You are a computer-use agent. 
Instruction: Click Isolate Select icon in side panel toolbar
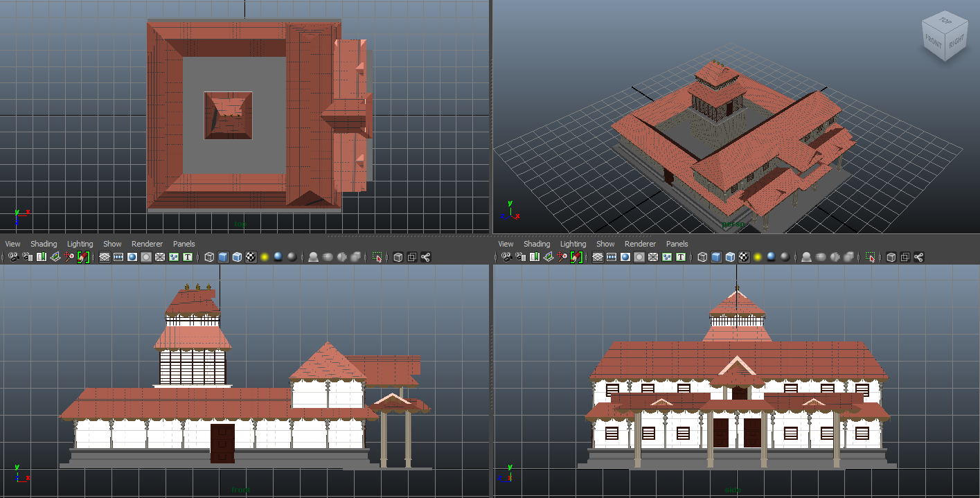(x=871, y=257)
